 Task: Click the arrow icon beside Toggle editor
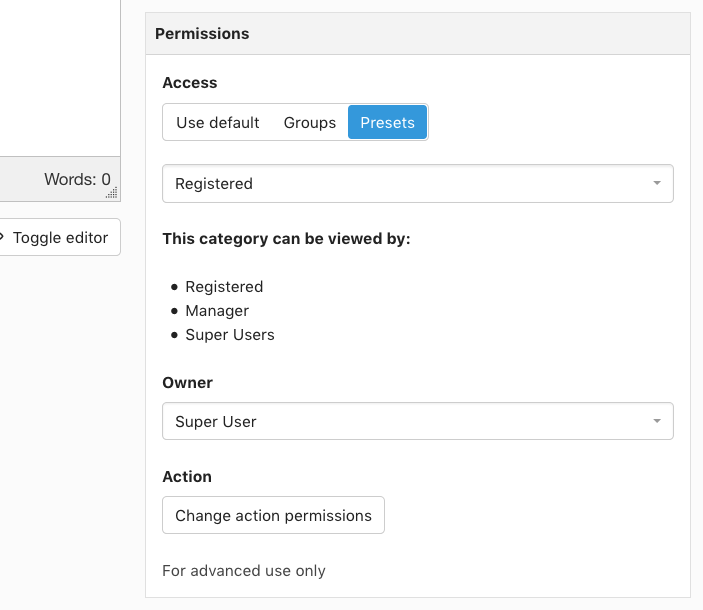point(1,237)
